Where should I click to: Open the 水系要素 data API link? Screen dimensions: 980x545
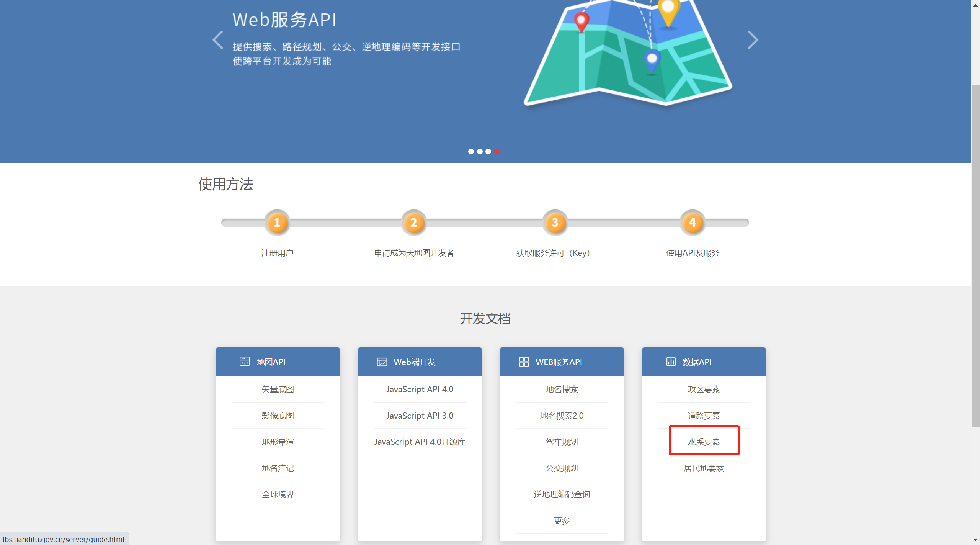(704, 442)
